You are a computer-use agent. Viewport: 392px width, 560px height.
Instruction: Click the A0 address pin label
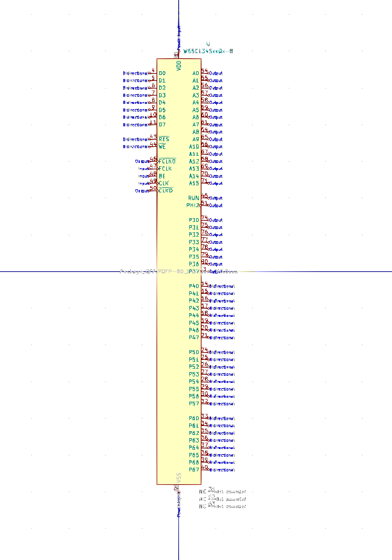coord(196,73)
